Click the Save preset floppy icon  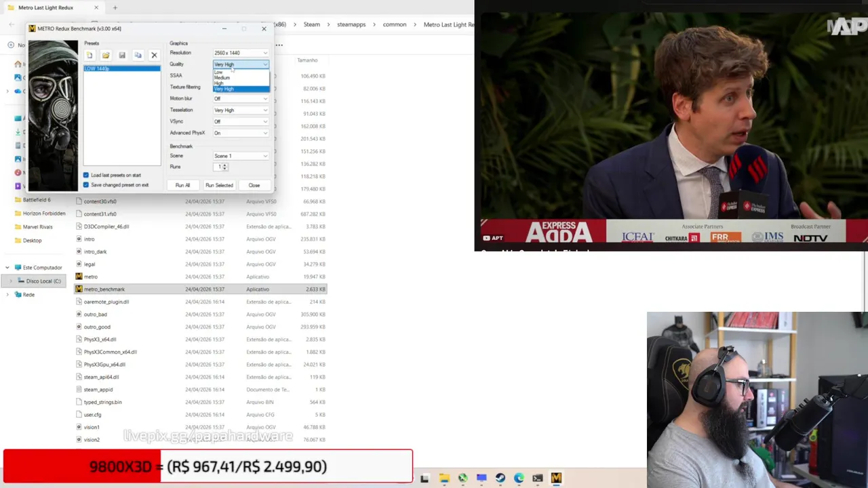pyautogui.click(x=122, y=55)
